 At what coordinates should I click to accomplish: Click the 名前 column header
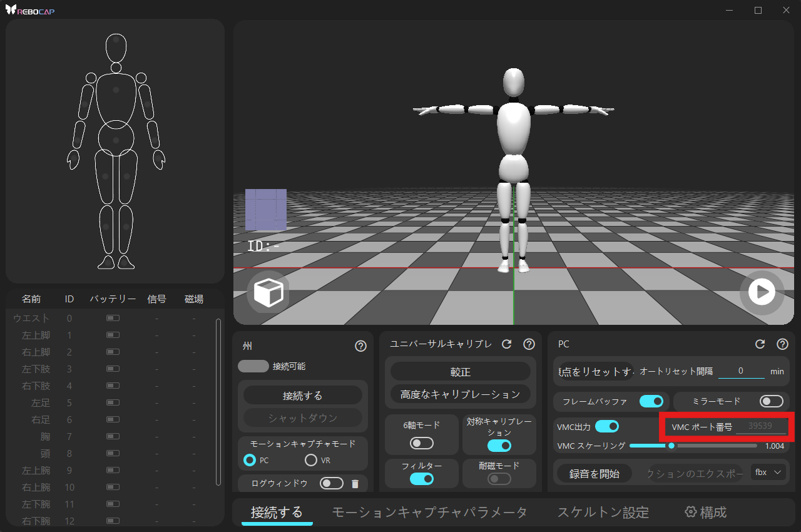click(31, 299)
